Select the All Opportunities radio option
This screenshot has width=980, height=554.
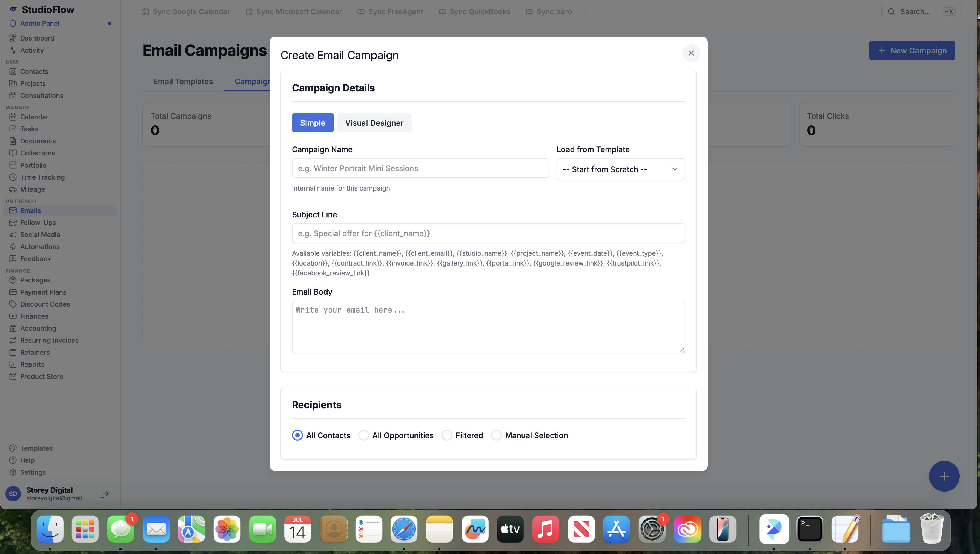(363, 435)
